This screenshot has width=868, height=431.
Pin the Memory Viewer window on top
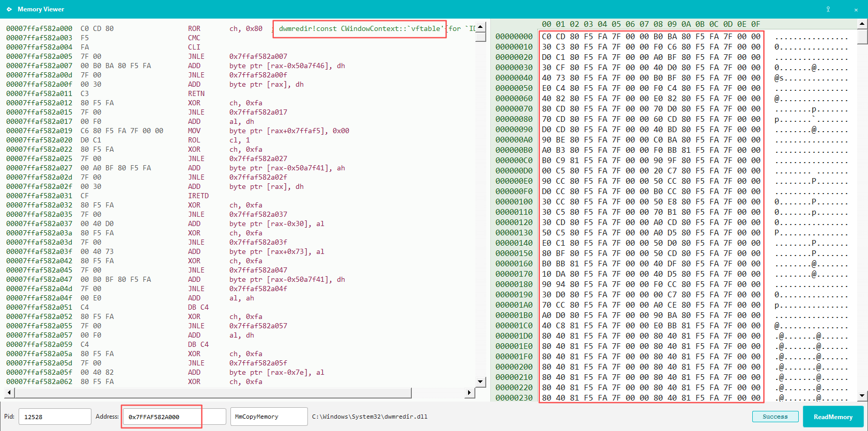coord(828,9)
